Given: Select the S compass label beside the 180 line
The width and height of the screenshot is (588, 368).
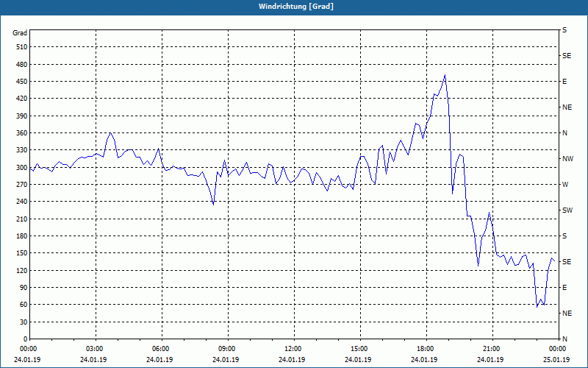Looking at the screenshot, I should coord(564,236).
